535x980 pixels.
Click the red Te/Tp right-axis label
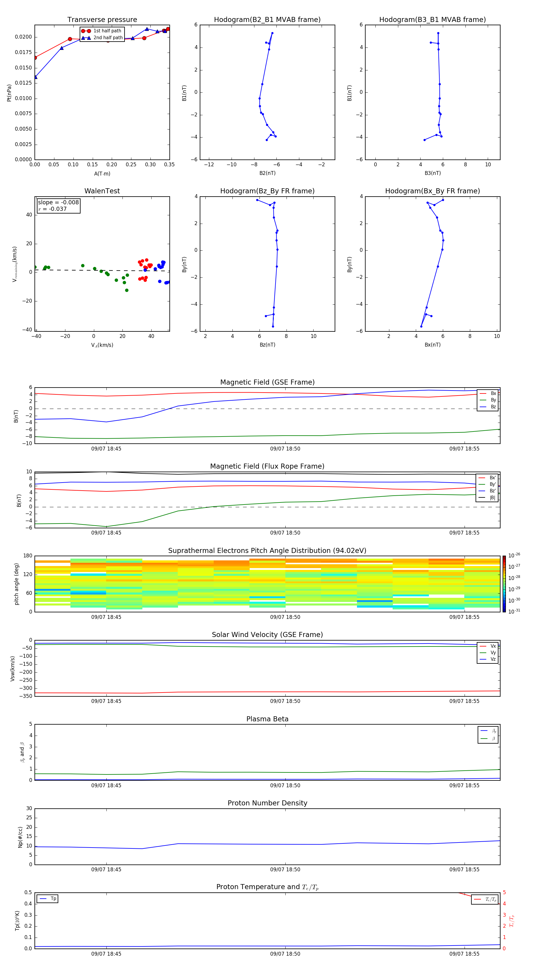coord(512,921)
